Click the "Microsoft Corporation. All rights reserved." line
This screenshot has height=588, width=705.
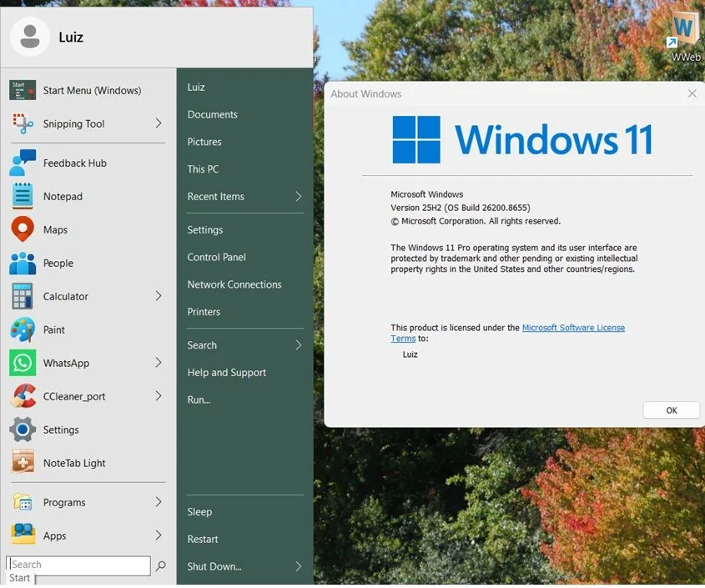(x=476, y=221)
